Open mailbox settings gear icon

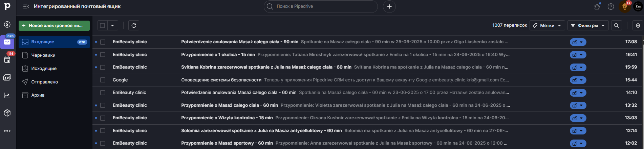638,25
